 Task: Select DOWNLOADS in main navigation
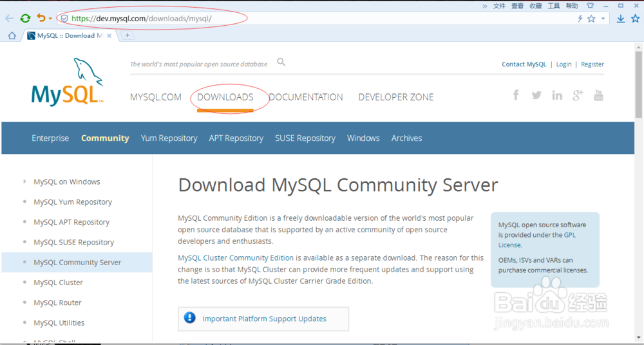(x=225, y=97)
